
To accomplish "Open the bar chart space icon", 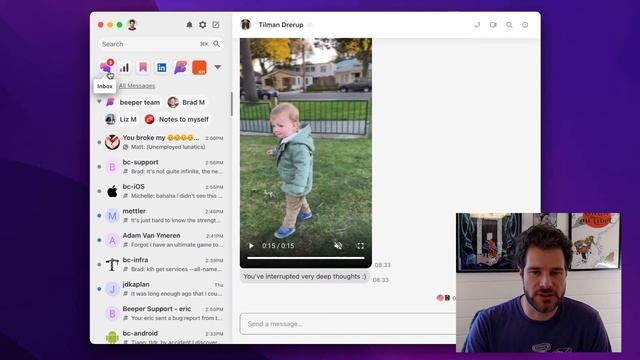I will (124, 67).
